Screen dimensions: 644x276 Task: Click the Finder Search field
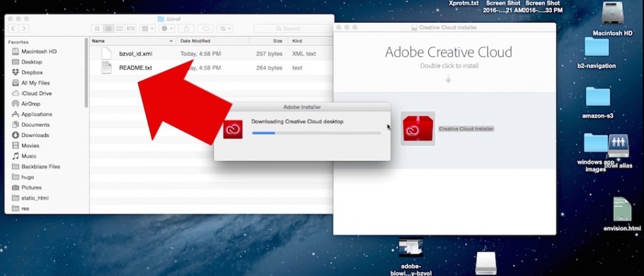pyautogui.click(x=292, y=28)
